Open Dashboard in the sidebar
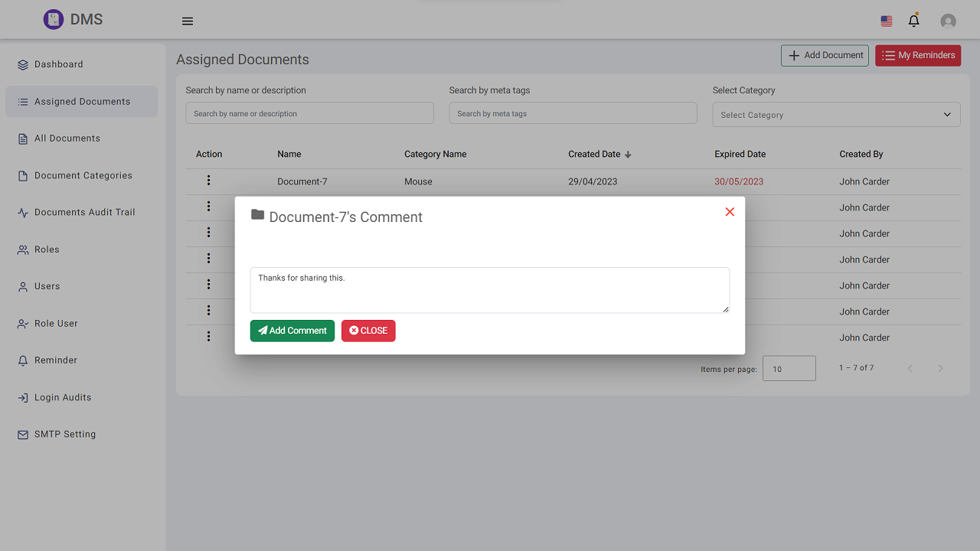The height and width of the screenshot is (551, 980). click(58, 64)
